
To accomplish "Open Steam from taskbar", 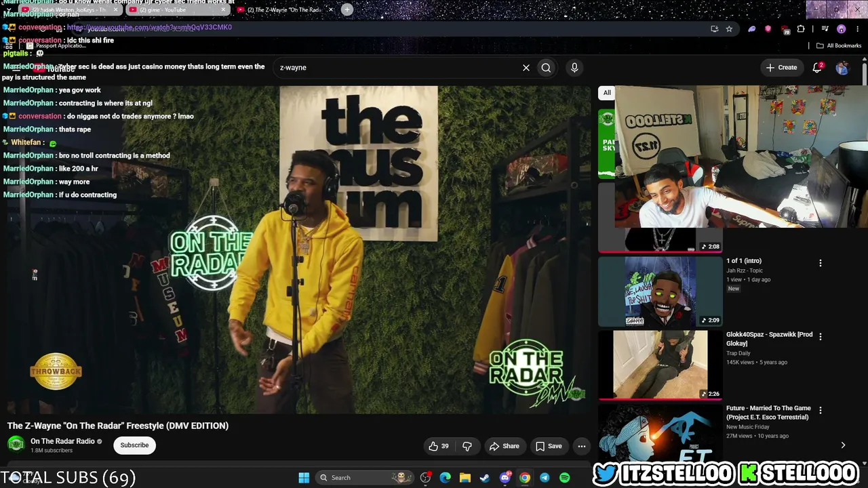I will pyautogui.click(x=484, y=478).
